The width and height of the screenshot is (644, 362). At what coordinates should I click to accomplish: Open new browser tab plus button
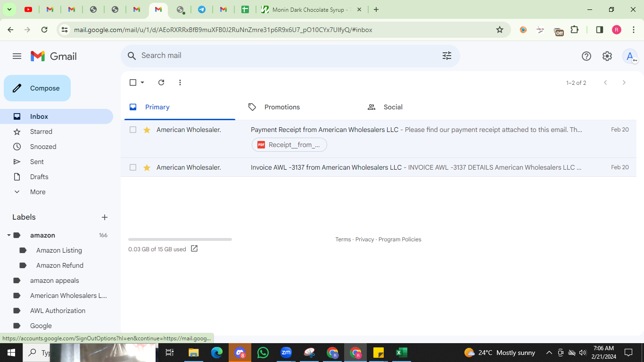coord(376,9)
